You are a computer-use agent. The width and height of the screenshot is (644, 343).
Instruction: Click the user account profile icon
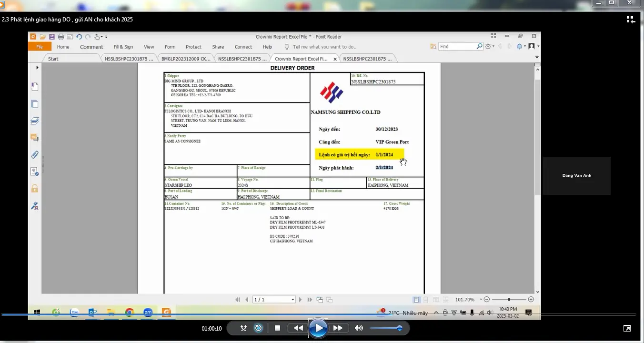pos(532,46)
